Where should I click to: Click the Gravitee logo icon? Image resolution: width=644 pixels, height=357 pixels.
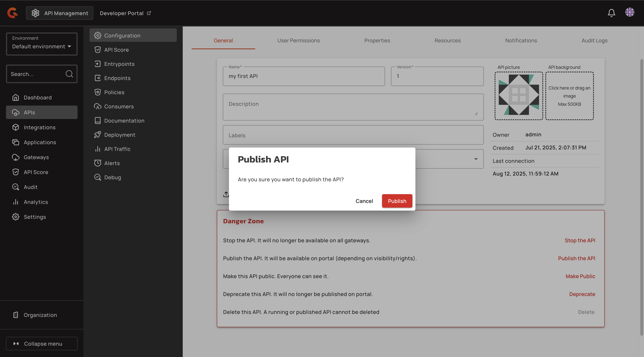(x=12, y=13)
